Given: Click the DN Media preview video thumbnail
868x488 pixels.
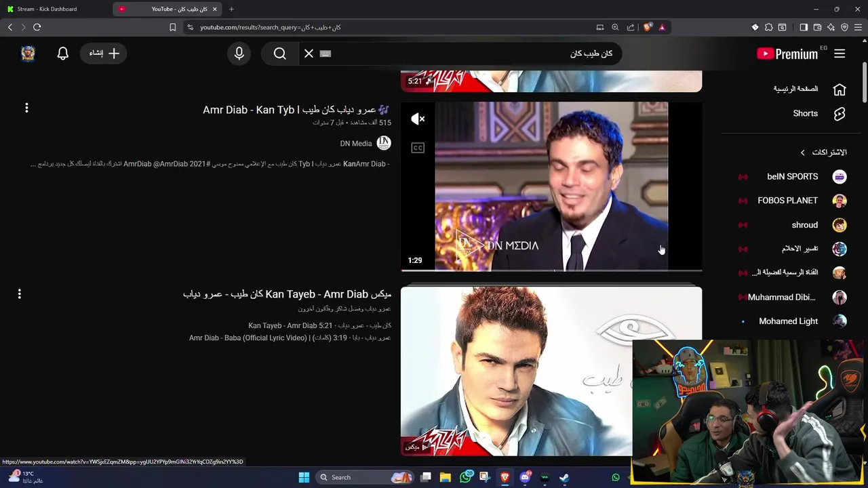Looking at the screenshot, I should pyautogui.click(x=551, y=186).
